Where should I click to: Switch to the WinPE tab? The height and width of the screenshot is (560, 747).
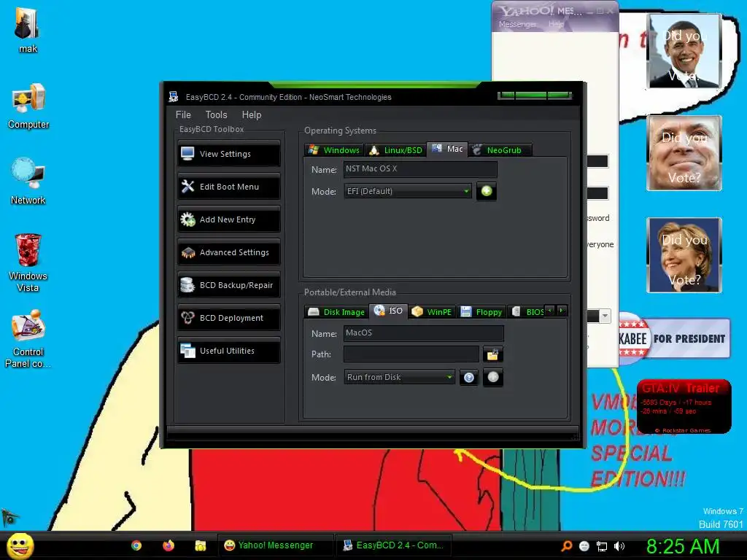coord(432,312)
